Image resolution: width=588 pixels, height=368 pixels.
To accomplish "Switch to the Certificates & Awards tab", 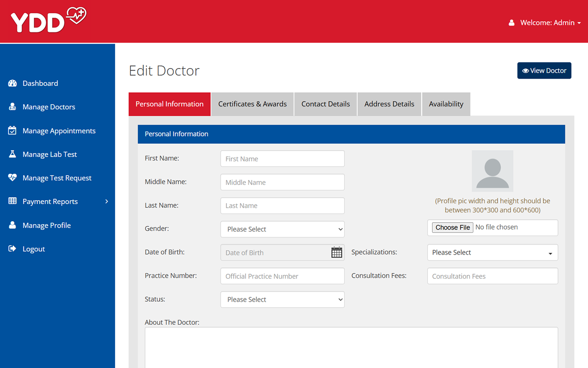I will [x=252, y=104].
